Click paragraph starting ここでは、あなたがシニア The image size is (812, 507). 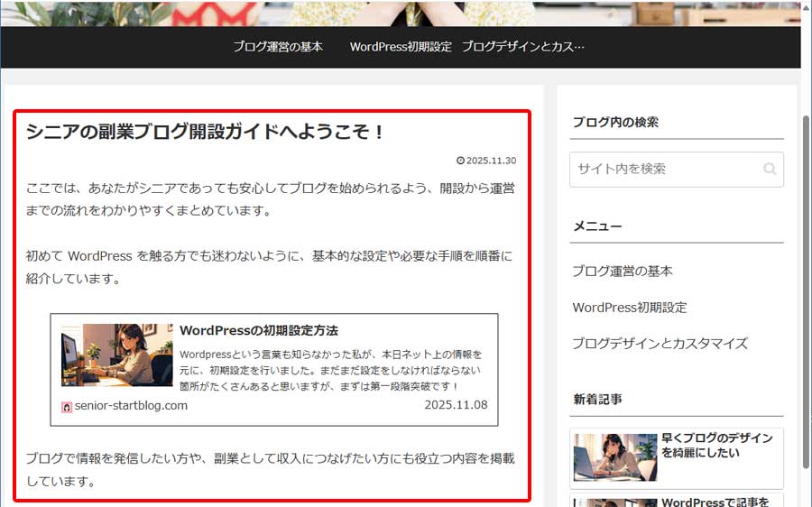click(271, 199)
